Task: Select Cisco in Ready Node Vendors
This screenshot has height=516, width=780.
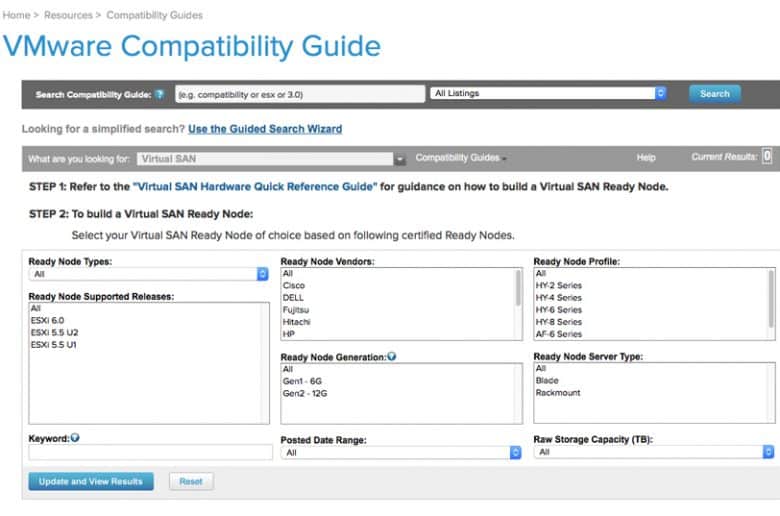Action: click(293, 286)
